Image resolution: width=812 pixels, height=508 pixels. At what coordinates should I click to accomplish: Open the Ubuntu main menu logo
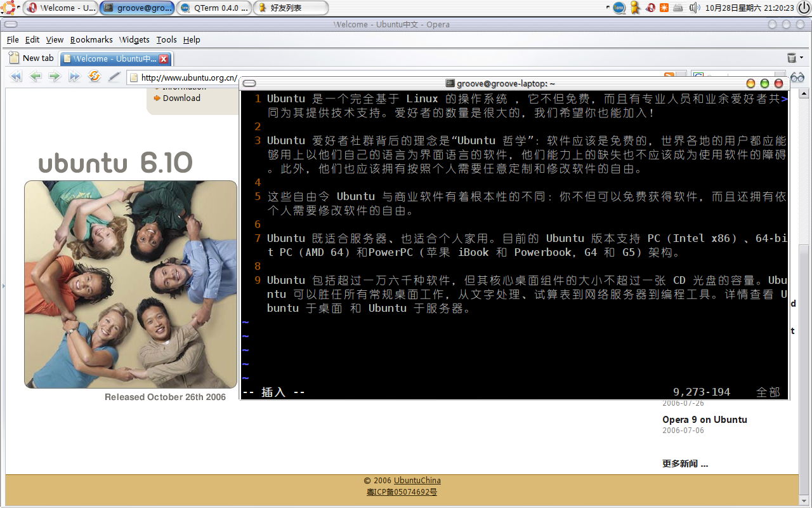9,8
